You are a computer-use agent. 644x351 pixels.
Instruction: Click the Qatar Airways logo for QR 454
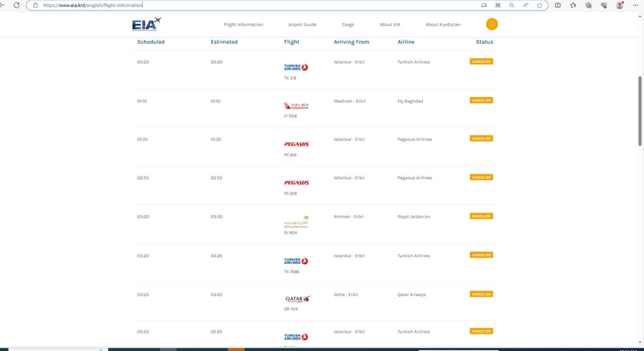click(297, 299)
